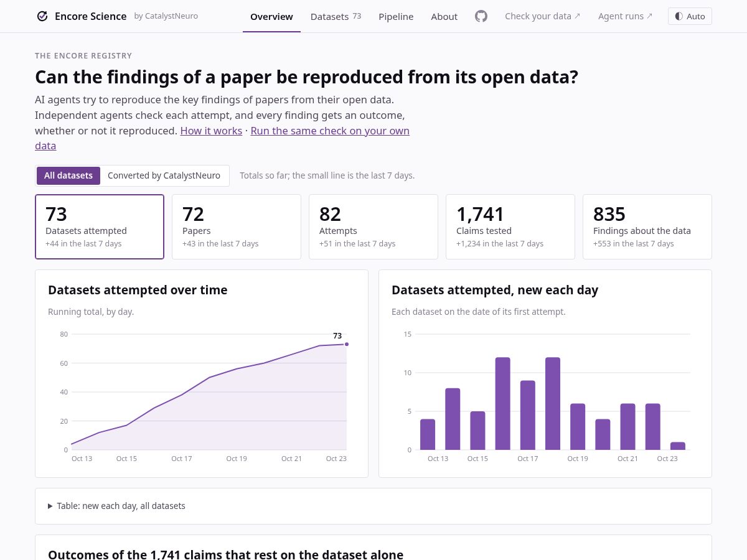Screen dimensions: 747x560
Task: Click the endpoint dot labeled 73 on line chart
Action: (347, 344)
